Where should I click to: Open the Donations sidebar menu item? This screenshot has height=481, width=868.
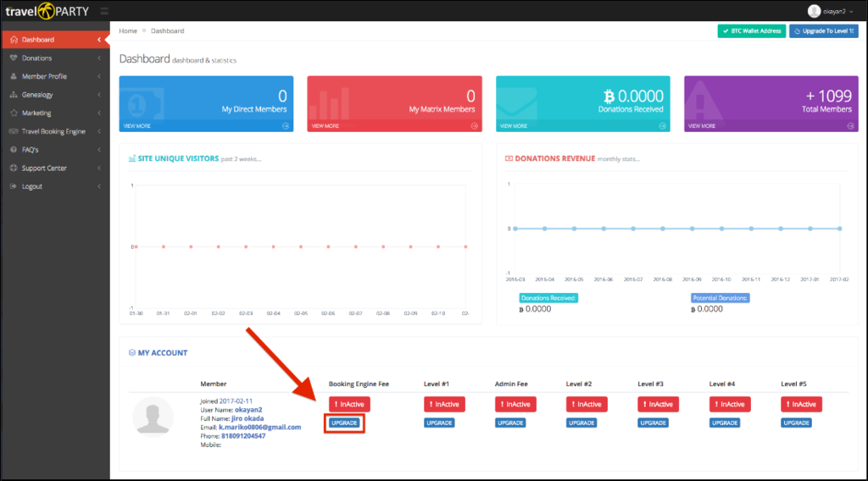pos(55,58)
